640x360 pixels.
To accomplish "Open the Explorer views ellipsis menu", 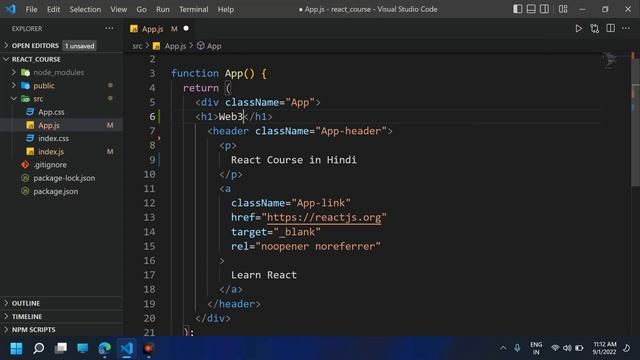I will pyautogui.click(x=109, y=28).
